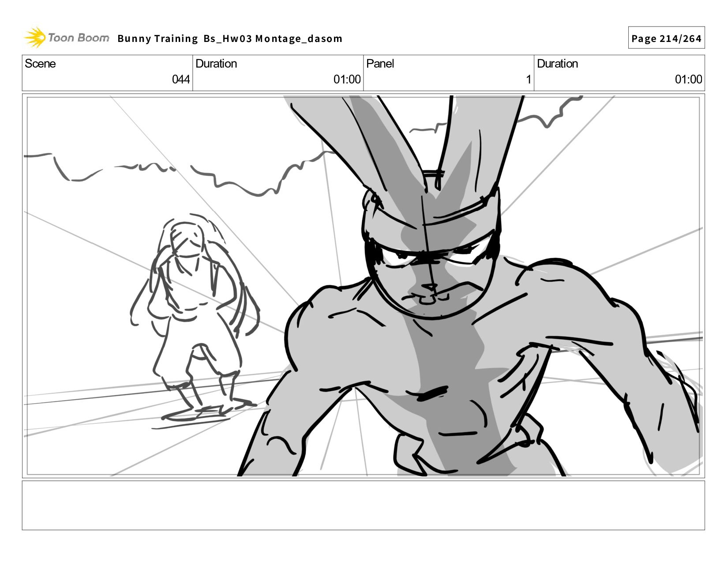Click the "Scene" header label
This screenshot has width=728, height=563.
40,64
